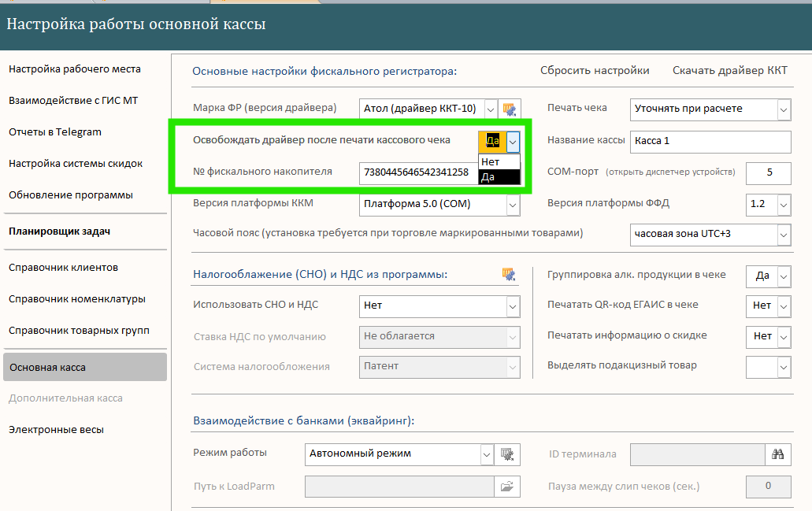
Task: Click settings icon beside Налогообложение (СНО) heading
Action: pos(509,274)
